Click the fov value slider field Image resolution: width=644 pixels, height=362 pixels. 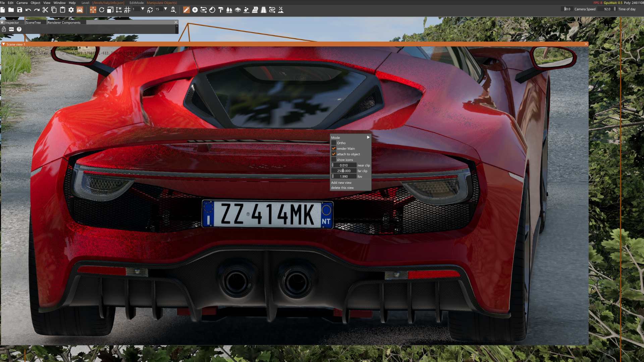pos(344,176)
